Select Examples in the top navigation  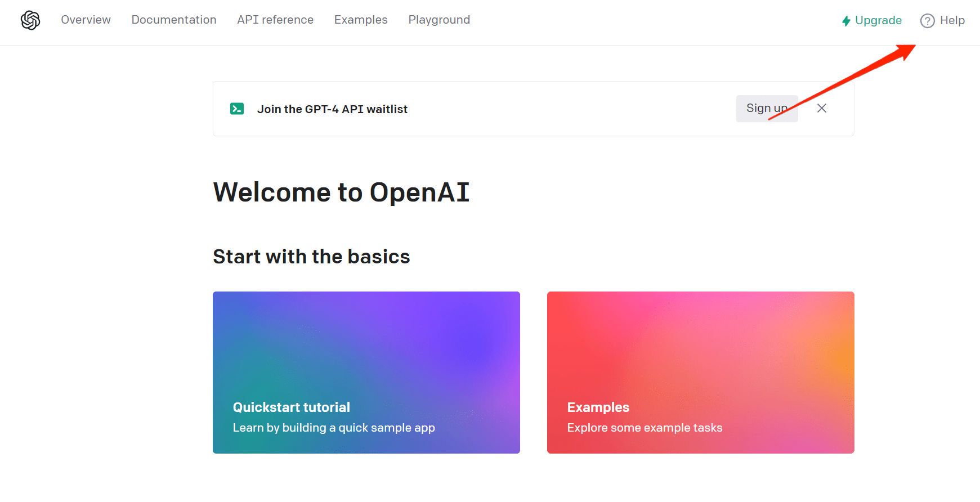click(x=361, y=20)
